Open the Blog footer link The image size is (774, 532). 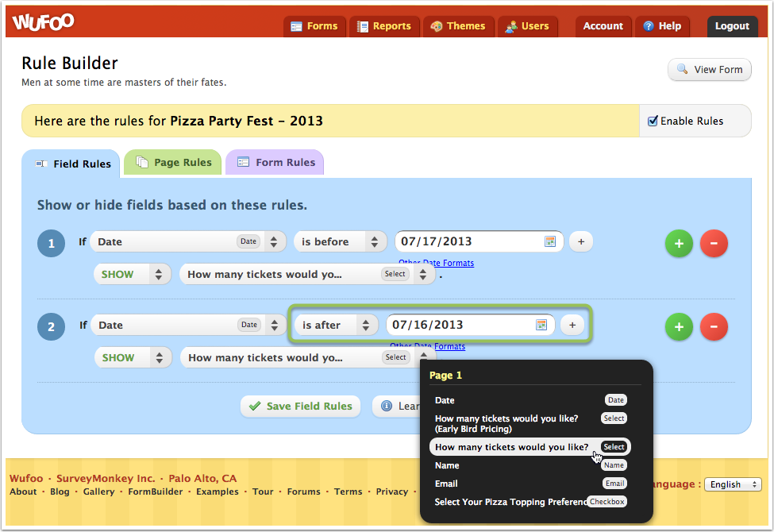click(x=60, y=492)
